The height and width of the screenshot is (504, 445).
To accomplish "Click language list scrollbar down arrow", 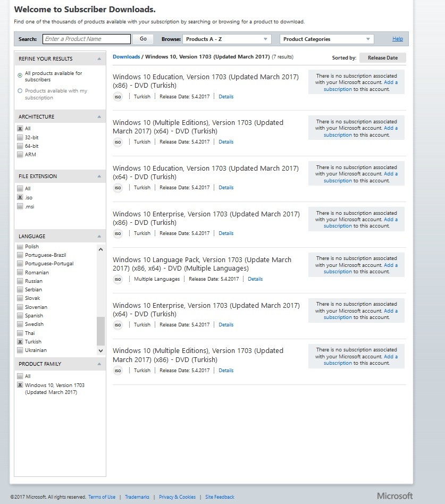I will [100, 351].
